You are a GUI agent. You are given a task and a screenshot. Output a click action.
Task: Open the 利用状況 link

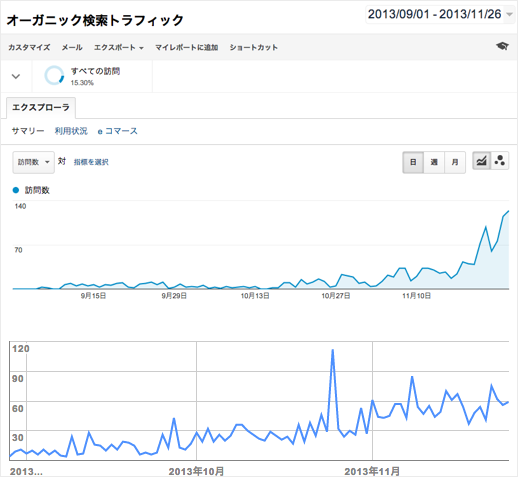[x=71, y=131]
